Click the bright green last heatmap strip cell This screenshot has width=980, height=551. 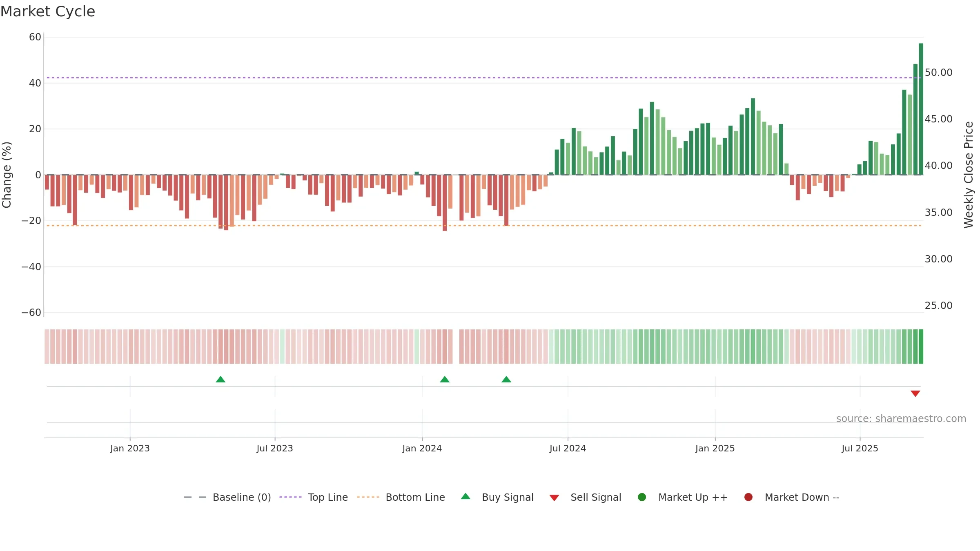point(921,347)
